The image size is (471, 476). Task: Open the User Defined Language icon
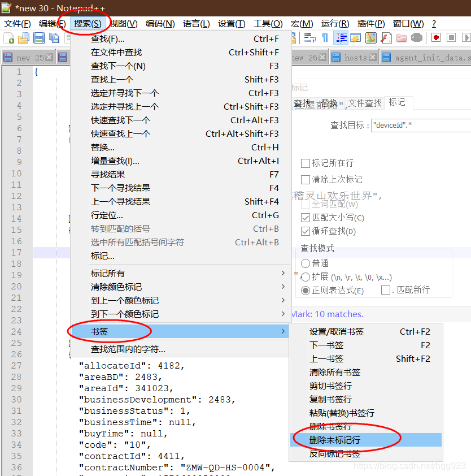click(355, 38)
